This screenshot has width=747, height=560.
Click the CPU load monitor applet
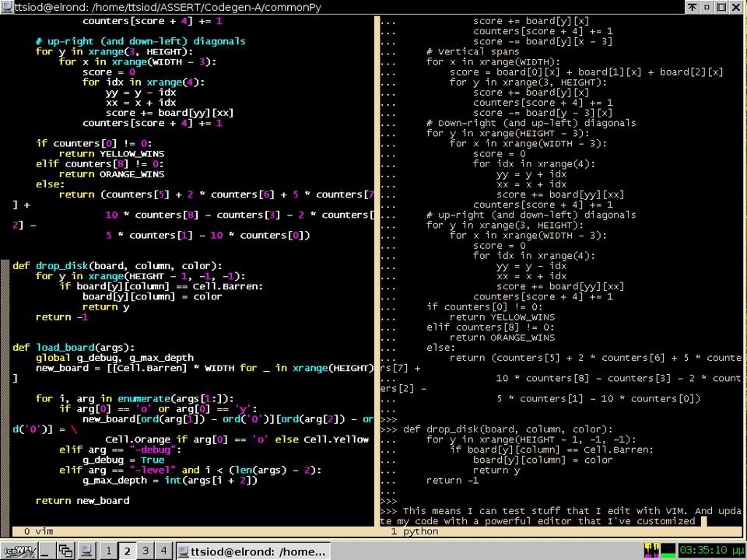tap(651, 551)
